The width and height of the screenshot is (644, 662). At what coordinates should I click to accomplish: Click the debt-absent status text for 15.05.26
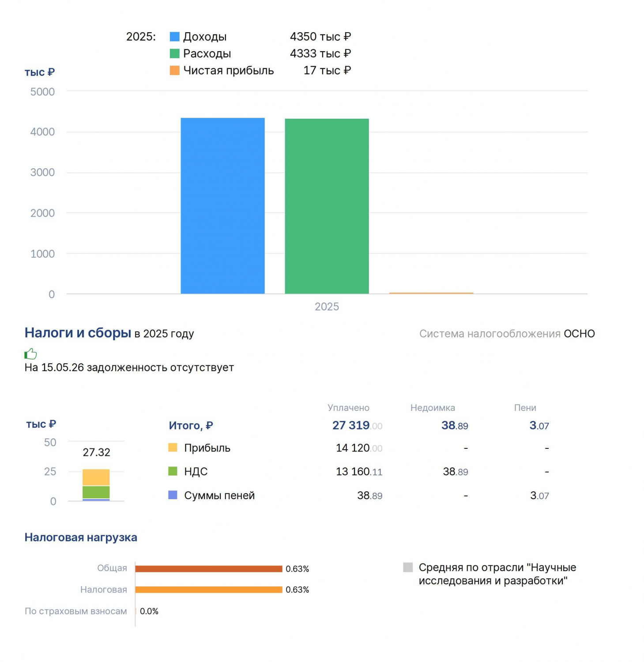point(129,368)
